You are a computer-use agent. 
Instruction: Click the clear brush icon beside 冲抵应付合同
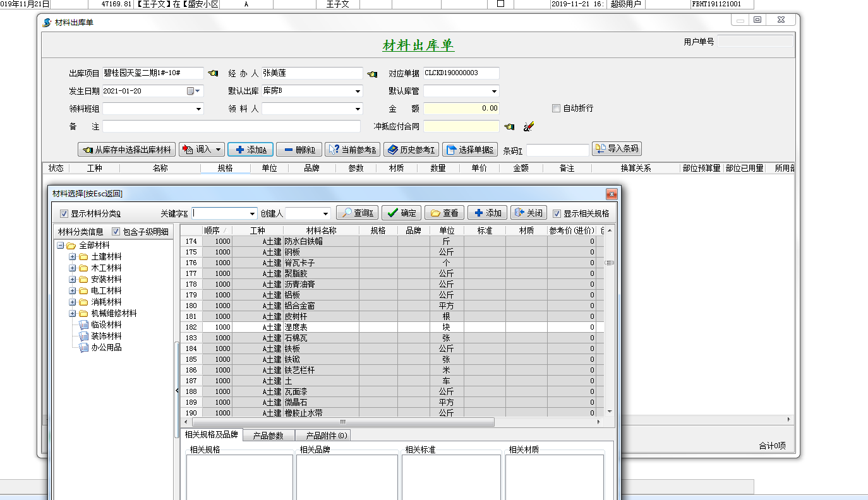click(x=529, y=126)
